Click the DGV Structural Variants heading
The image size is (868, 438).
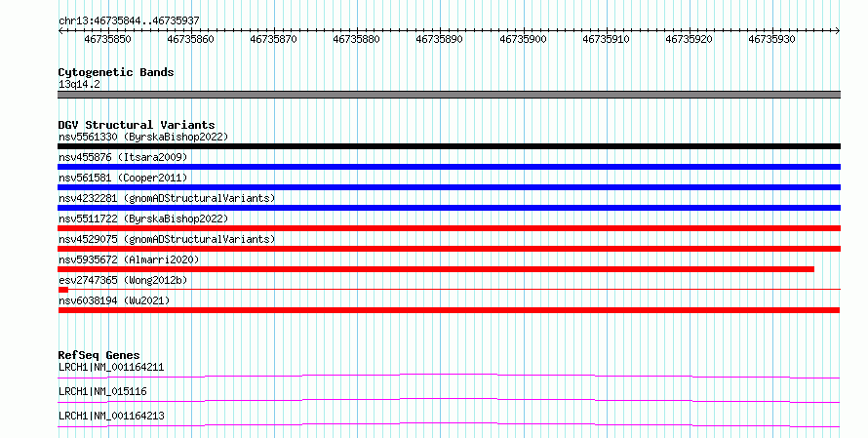tap(137, 125)
